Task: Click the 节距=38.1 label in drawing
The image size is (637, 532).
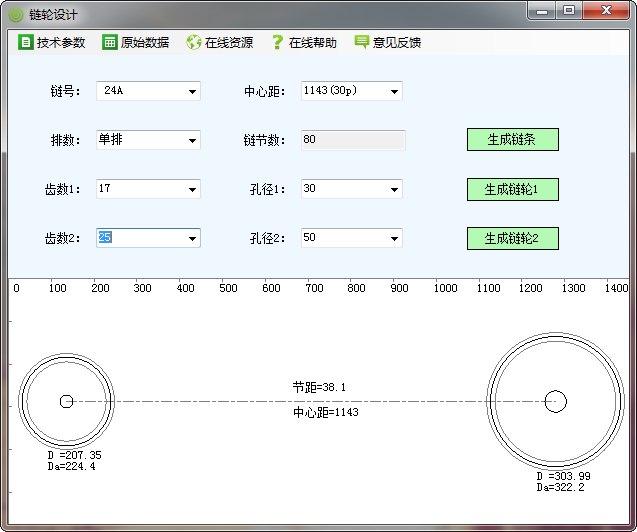Action: (x=319, y=387)
